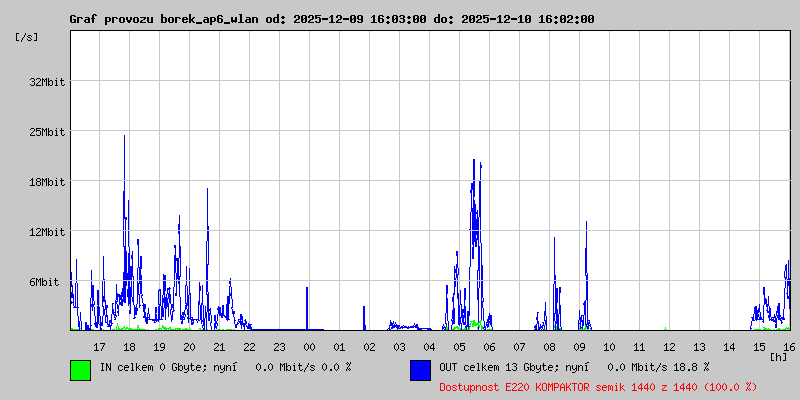The height and width of the screenshot is (400, 800).
Task: Click hour label 12 on x-axis
Action: click(x=669, y=347)
